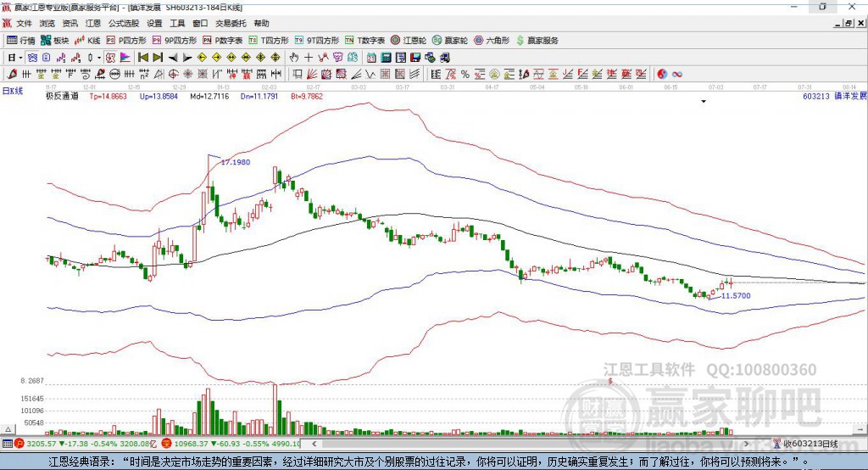This screenshot has height=470, width=868.
Task: Open the 帮助 menu
Action: pos(261,23)
